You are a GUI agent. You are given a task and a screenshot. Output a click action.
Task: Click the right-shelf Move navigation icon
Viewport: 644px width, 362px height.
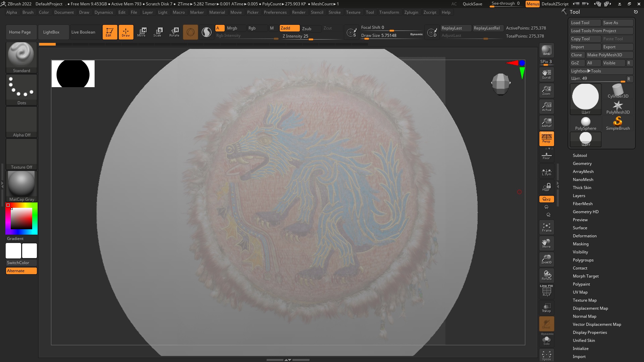tap(546, 243)
